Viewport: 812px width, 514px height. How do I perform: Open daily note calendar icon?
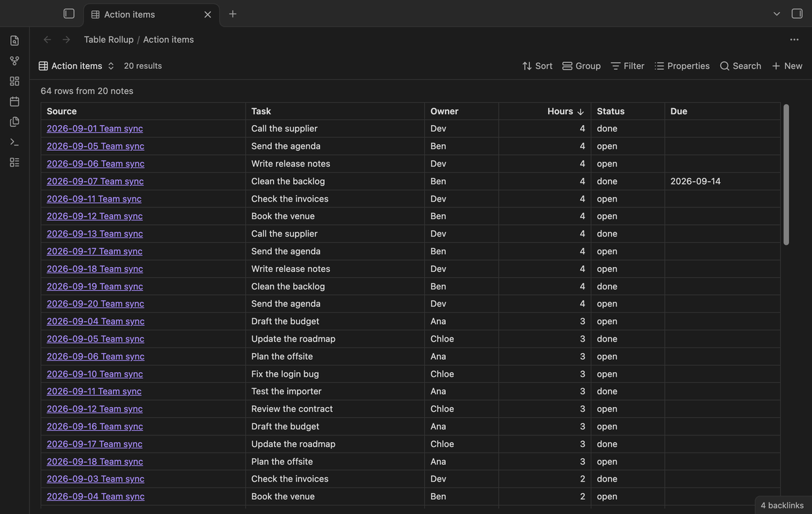(14, 101)
